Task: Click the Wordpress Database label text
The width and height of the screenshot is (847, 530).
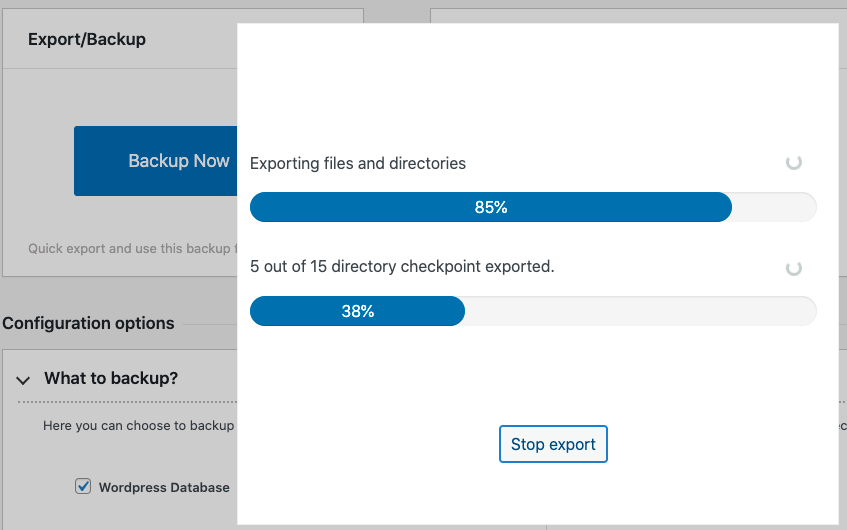Action: click(164, 487)
